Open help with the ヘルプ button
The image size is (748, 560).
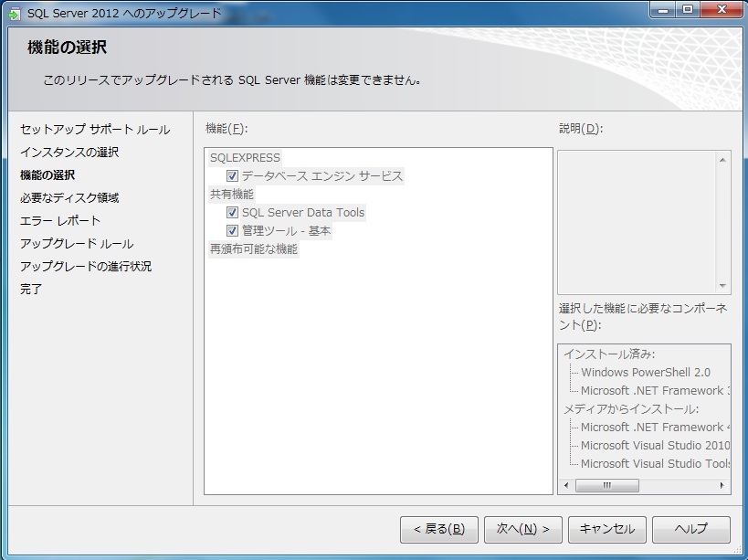[x=690, y=529]
